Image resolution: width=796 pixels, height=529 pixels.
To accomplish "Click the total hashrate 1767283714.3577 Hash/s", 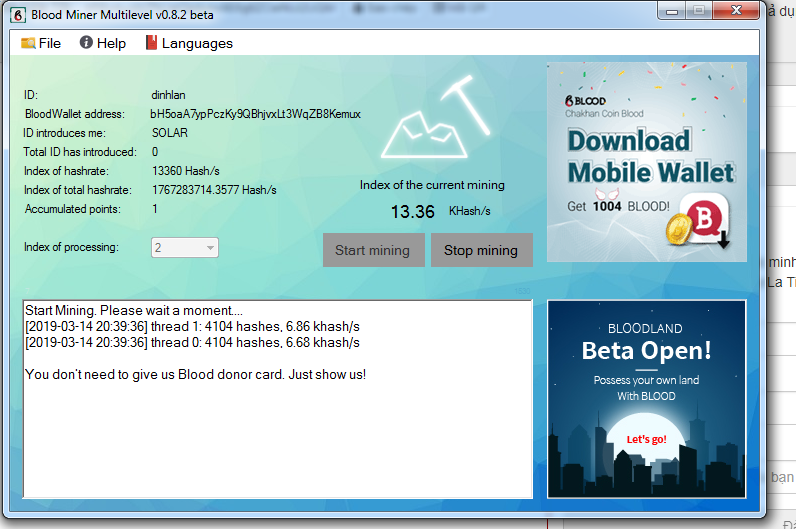I will tap(214, 190).
